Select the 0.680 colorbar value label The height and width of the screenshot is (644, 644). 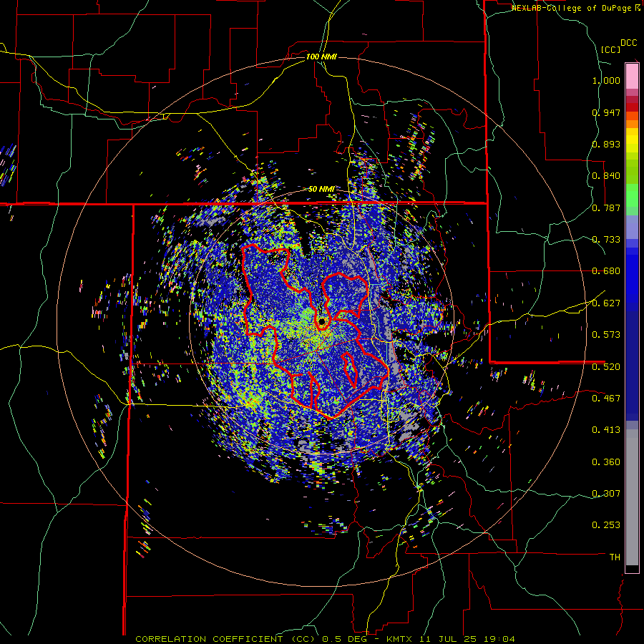click(606, 271)
